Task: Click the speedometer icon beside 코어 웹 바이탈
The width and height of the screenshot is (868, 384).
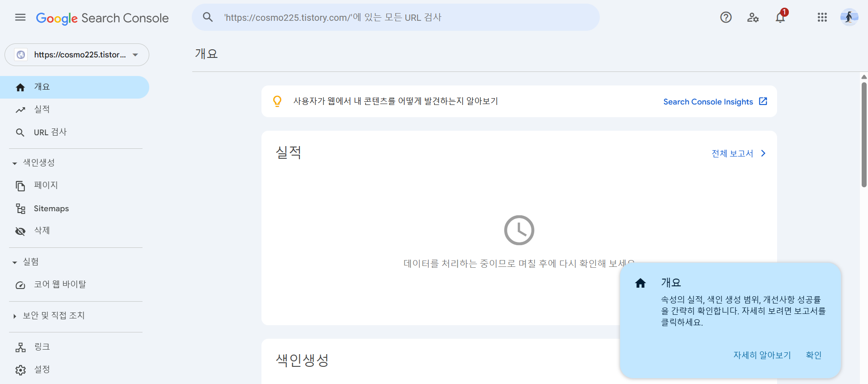Action: click(20, 285)
